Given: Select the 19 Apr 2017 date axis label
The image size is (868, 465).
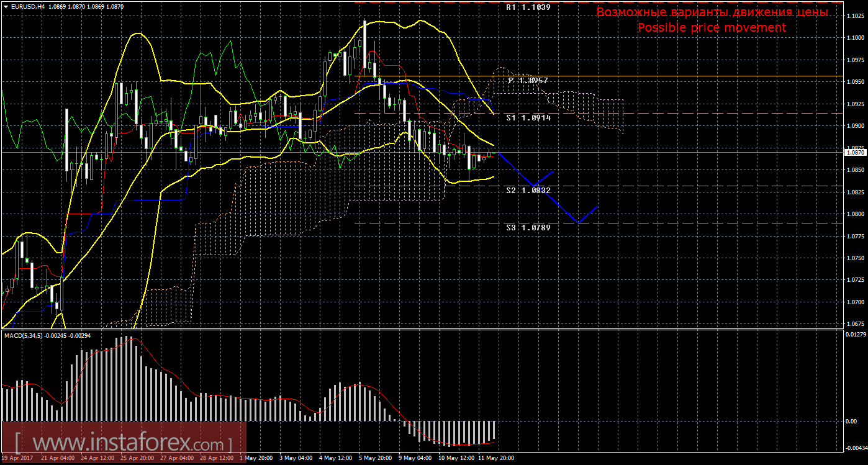Looking at the screenshot, I should tap(17, 459).
